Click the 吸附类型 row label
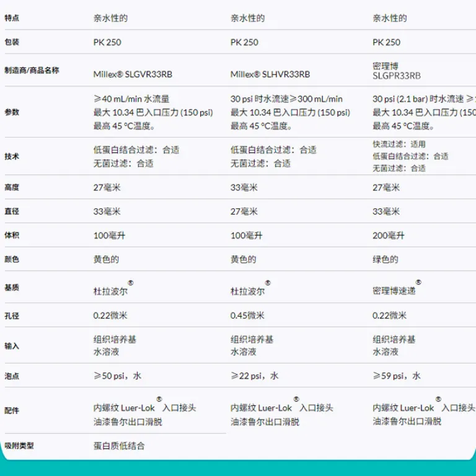 point(19,446)
